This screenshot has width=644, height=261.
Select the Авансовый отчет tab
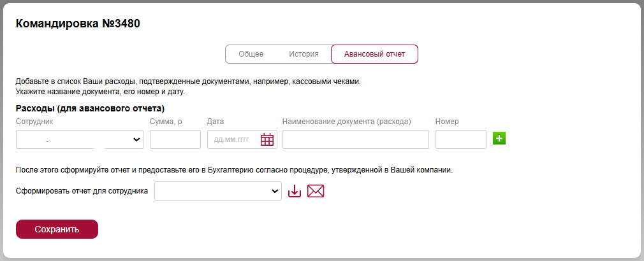click(374, 54)
